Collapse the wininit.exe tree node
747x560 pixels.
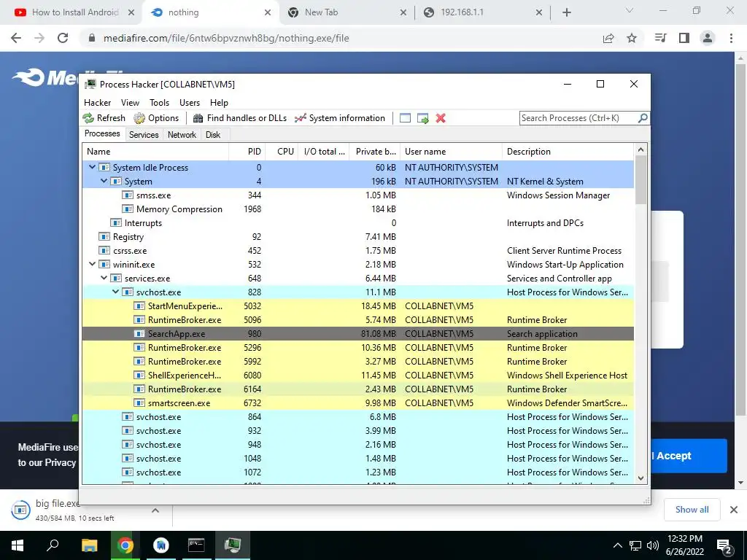coord(93,264)
